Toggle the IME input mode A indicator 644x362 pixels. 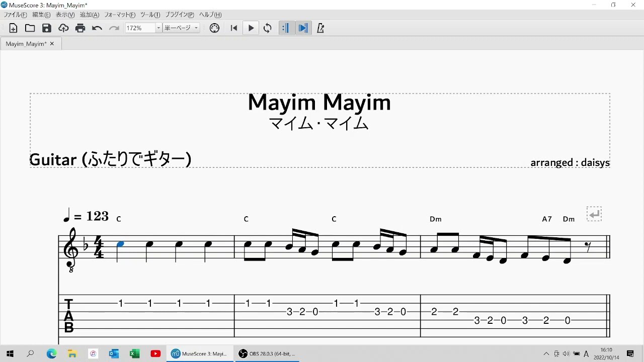point(586,354)
